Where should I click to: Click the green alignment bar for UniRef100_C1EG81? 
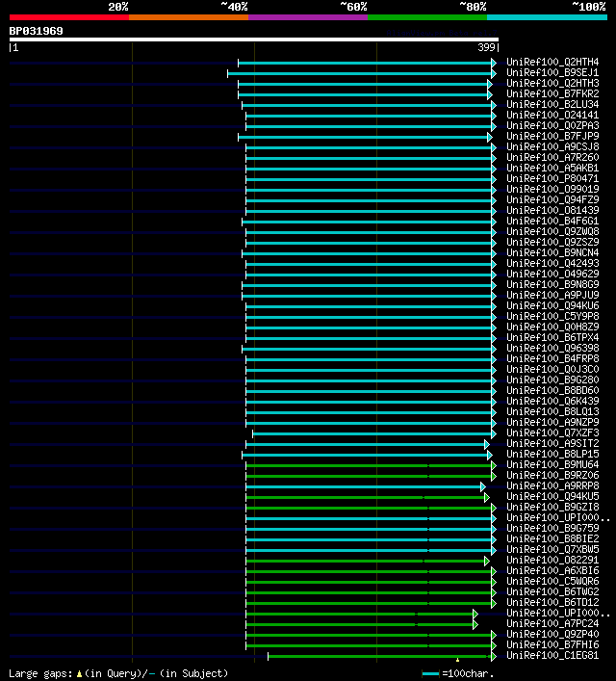click(x=380, y=656)
